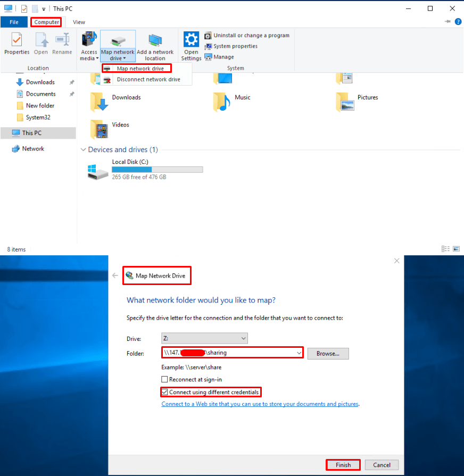Open the Connect to a Web site link

click(260, 404)
